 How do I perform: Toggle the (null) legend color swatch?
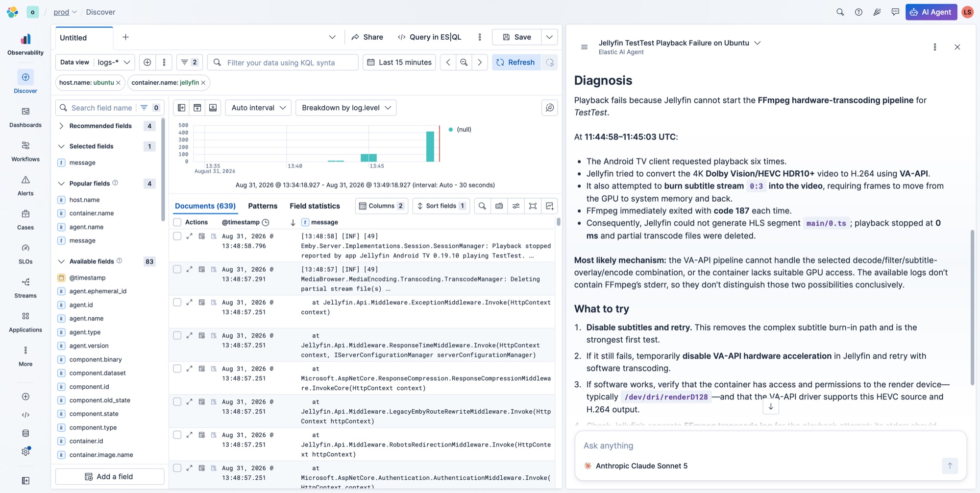[x=451, y=130]
